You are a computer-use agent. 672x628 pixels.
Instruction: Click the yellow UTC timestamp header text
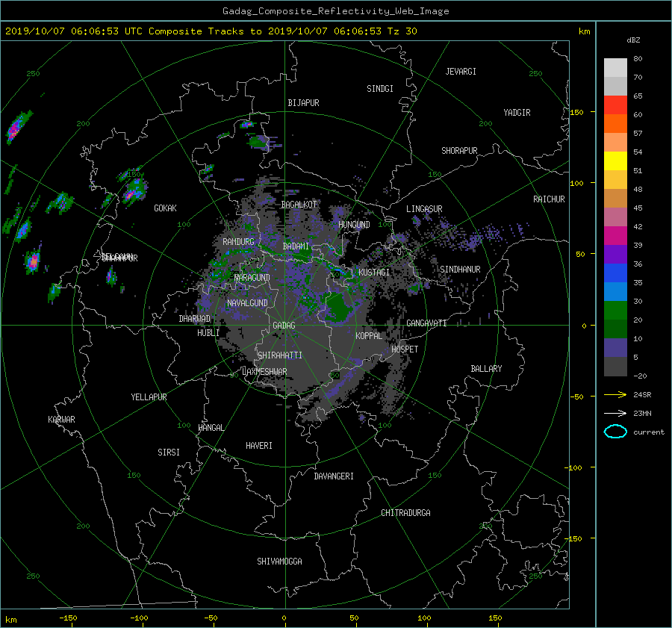pyautogui.click(x=211, y=31)
